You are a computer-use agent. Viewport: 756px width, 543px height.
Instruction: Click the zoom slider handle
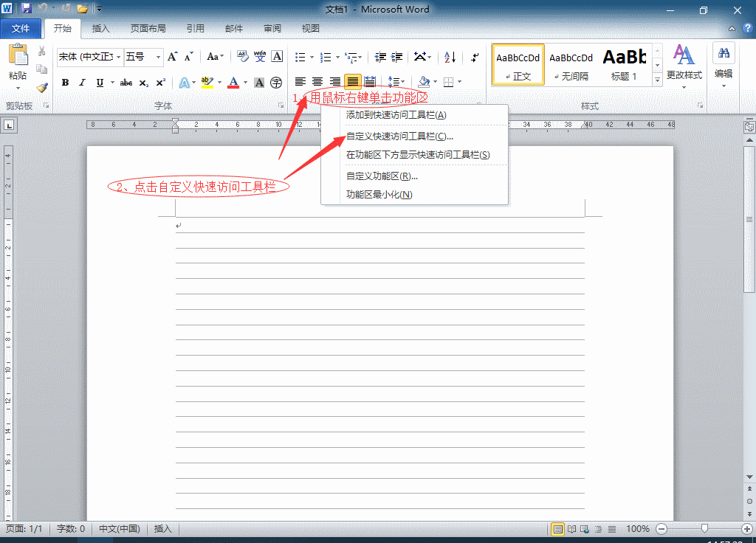[704, 529]
